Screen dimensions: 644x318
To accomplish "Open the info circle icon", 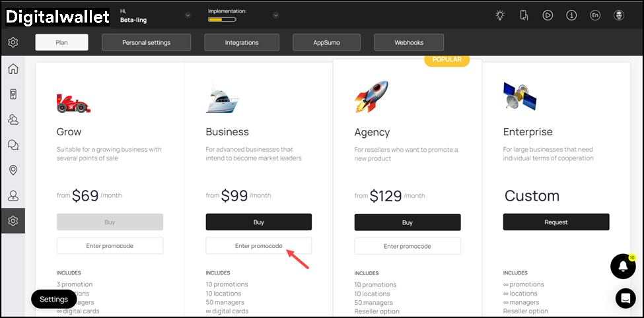I will pos(571,15).
